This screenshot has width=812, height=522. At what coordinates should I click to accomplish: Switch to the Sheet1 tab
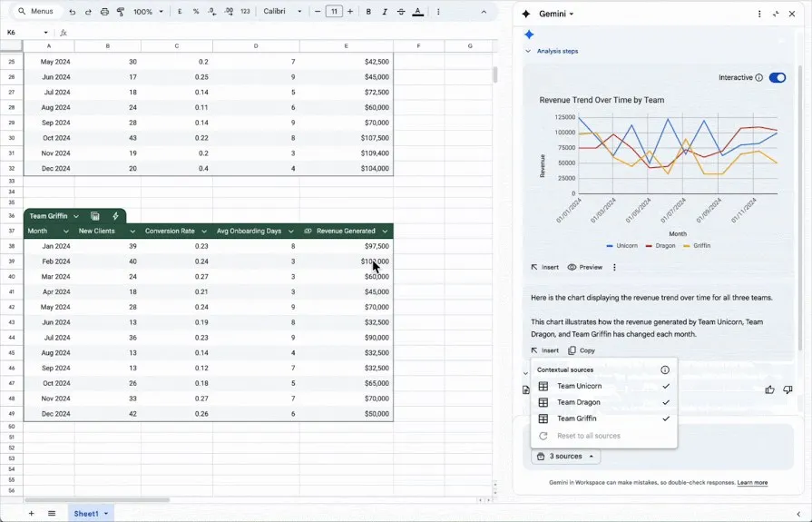(91, 513)
